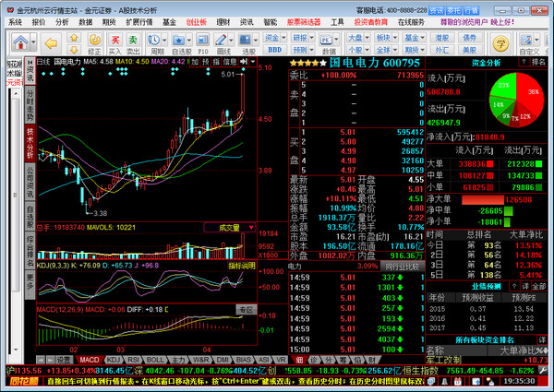
Task: Click the home house icon in toolbar
Action: pos(21,42)
